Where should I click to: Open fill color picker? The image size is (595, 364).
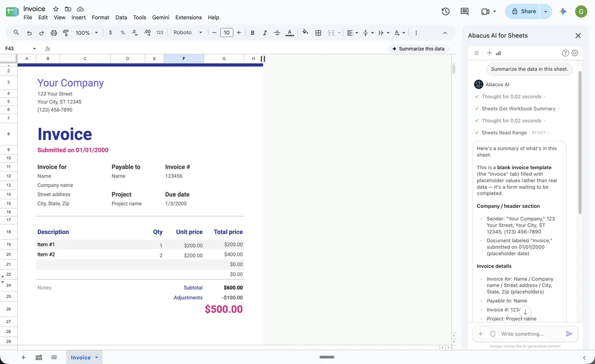(305, 33)
